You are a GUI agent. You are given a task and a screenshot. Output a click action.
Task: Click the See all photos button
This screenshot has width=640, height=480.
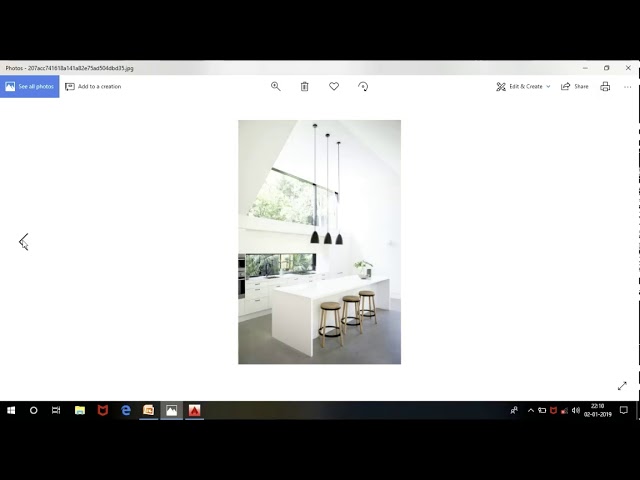point(29,87)
